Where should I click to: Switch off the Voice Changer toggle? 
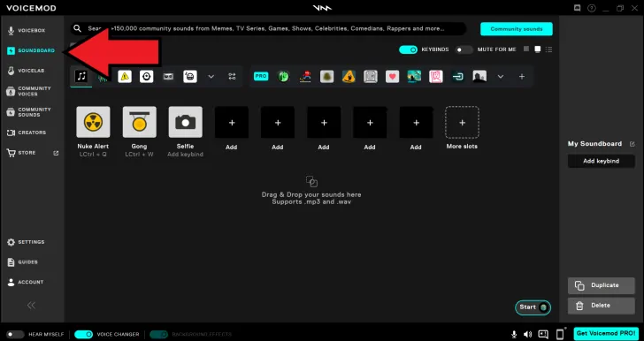point(83,335)
